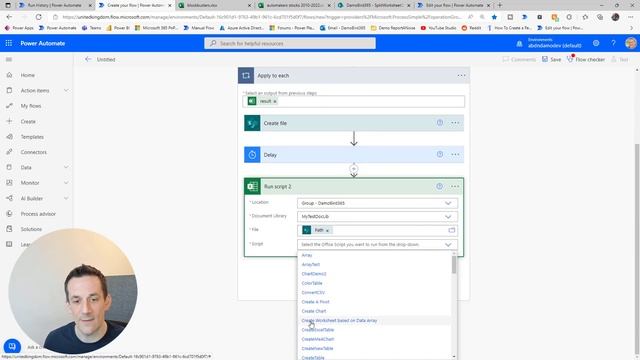
Task: Open the user profile avatar
Action: [631, 43]
